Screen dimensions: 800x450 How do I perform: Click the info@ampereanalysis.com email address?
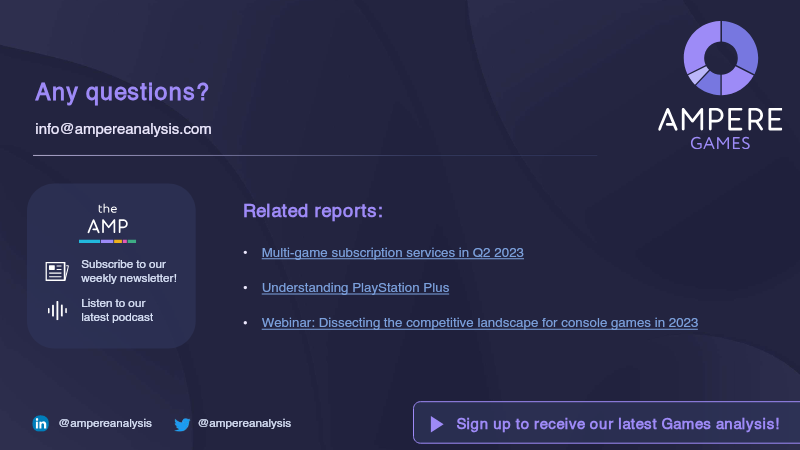pyautogui.click(x=123, y=129)
